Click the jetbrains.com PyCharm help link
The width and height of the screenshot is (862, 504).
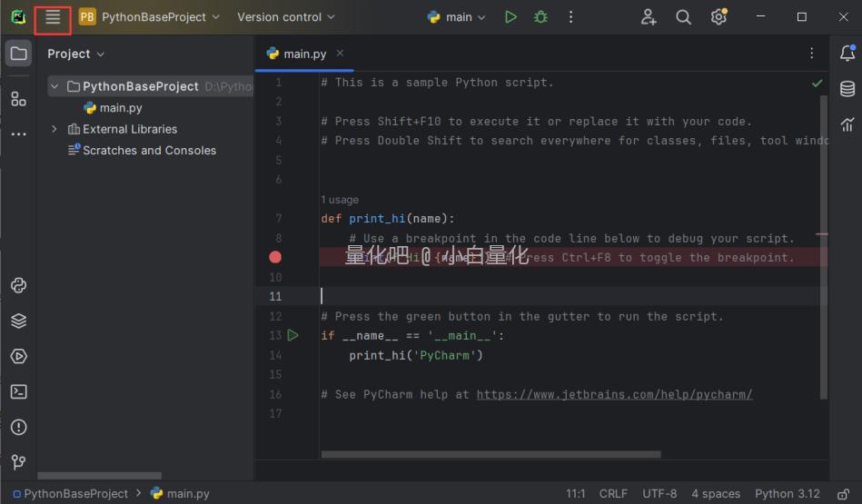(614, 394)
